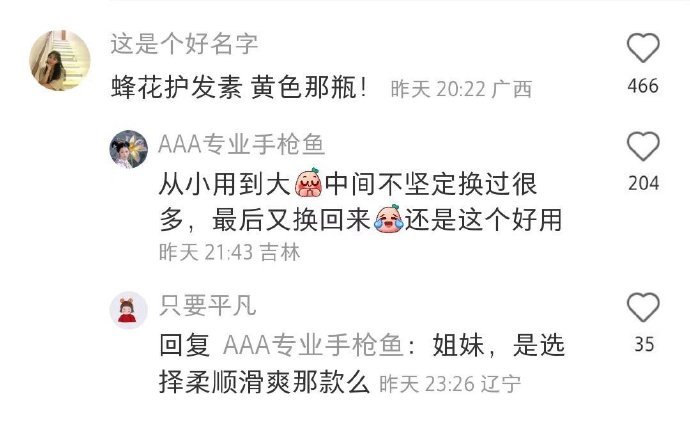This screenshot has width=690, height=424.
Task: Tap timestamp 昨天 20:22 广西
Action: (461, 90)
